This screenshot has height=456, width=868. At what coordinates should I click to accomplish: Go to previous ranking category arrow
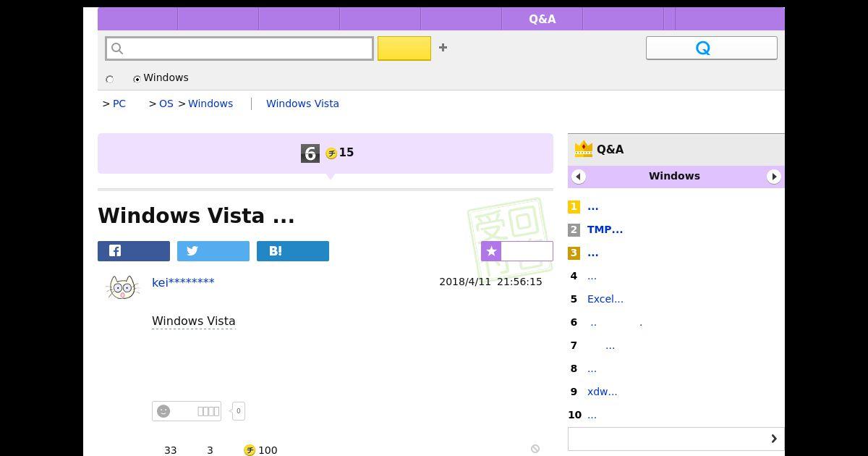578,177
